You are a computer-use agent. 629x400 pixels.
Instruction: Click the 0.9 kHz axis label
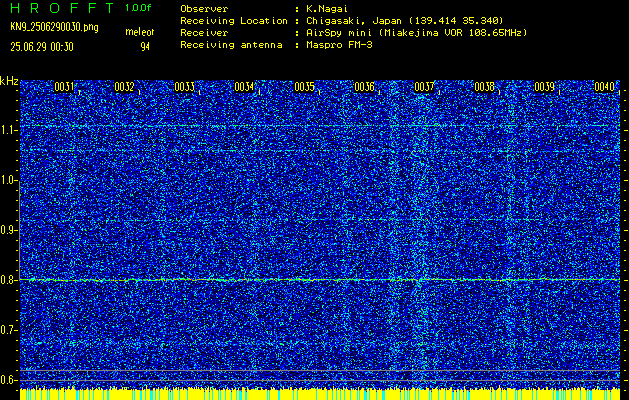pos(8,230)
